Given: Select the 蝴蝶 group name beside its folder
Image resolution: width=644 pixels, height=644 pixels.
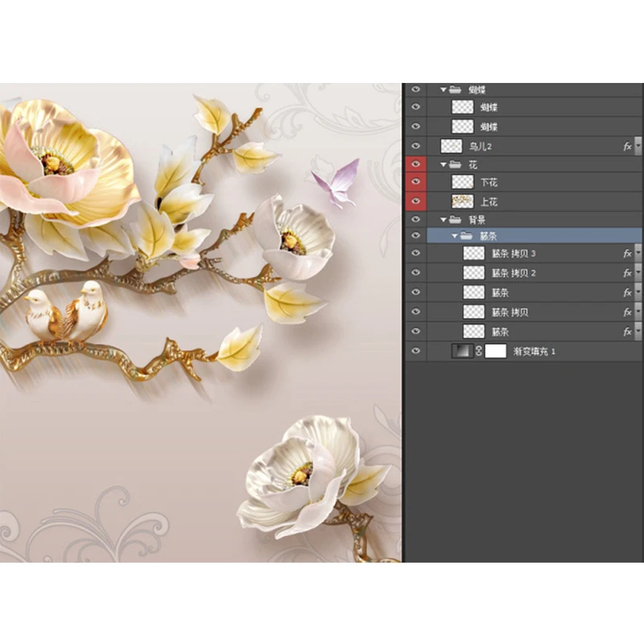Looking at the screenshot, I should [x=477, y=90].
